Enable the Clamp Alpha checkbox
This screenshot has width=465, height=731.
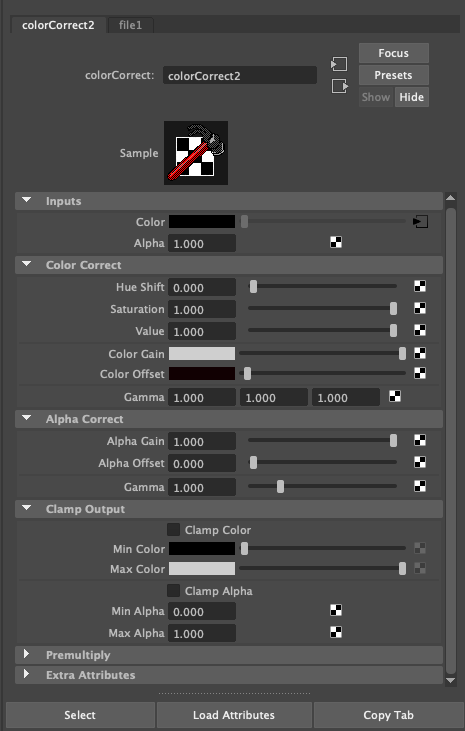pyautogui.click(x=174, y=591)
